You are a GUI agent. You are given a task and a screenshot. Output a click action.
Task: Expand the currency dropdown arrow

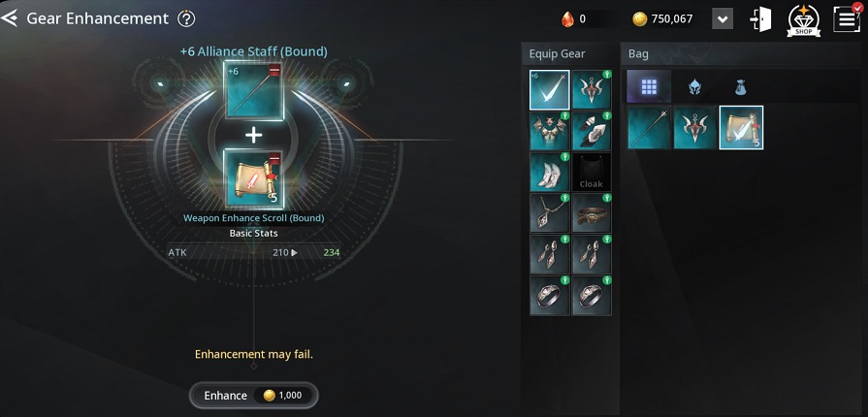coord(722,19)
